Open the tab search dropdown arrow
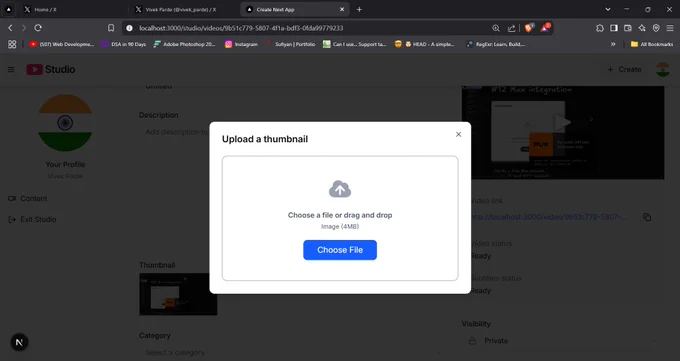 [x=608, y=9]
